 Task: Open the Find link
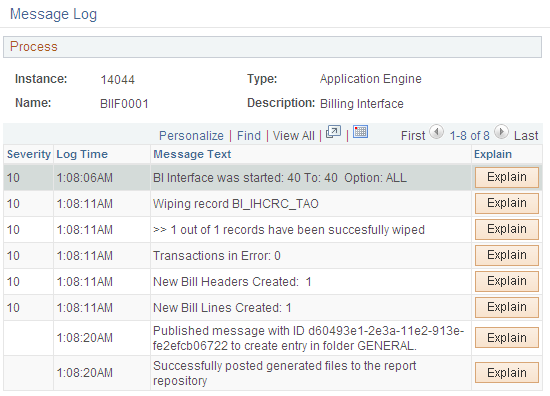[x=249, y=136]
